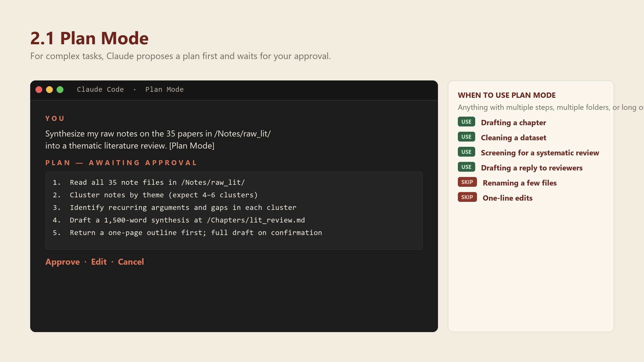Select plan step 'Return a one-page outline first'
644x362 pixels.
[187, 233]
